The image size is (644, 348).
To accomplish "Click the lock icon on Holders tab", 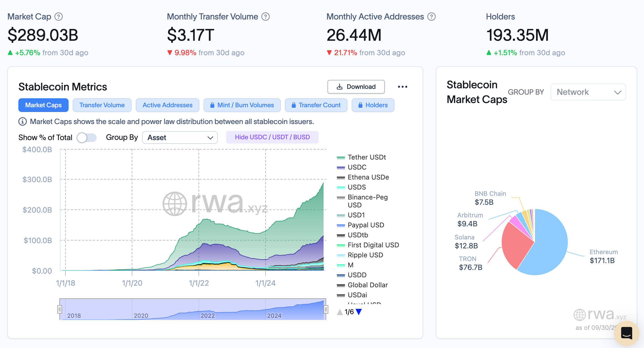I will [x=360, y=105].
